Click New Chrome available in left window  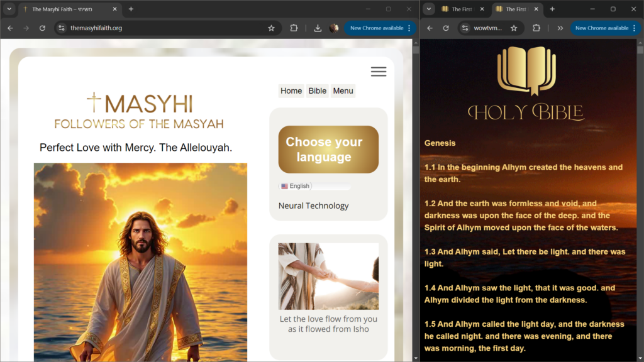click(379, 28)
